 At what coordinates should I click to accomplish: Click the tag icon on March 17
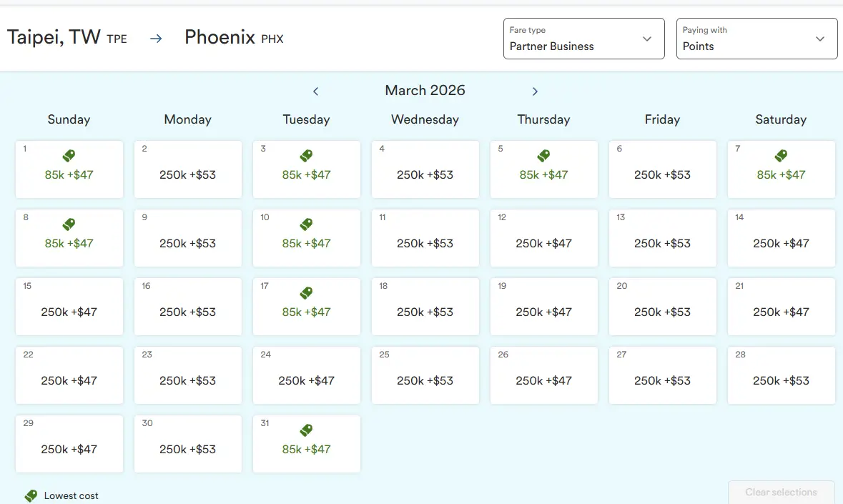(x=306, y=292)
